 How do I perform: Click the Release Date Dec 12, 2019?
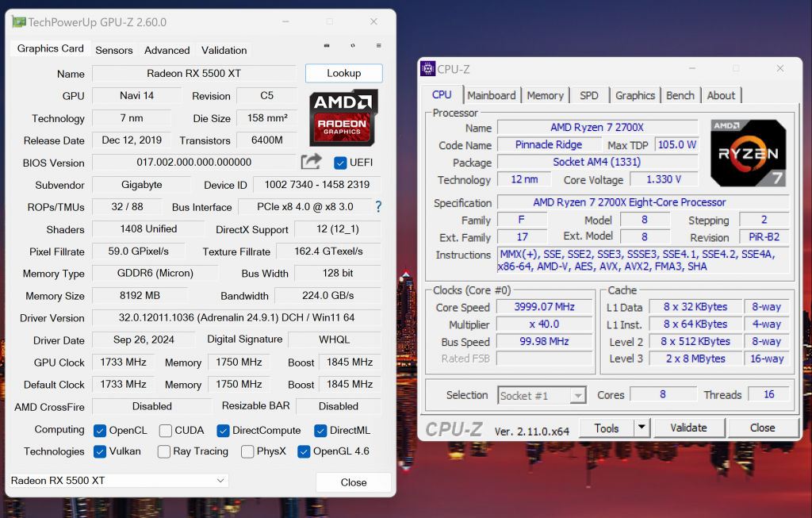(132, 140)
